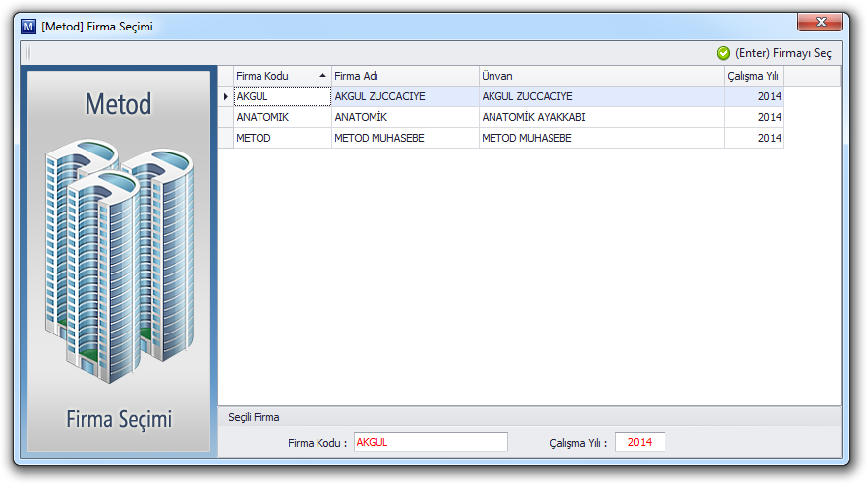Click the Çalışma Yılı input field
Viewport: 868px width, 485px height.
(640, 442)
